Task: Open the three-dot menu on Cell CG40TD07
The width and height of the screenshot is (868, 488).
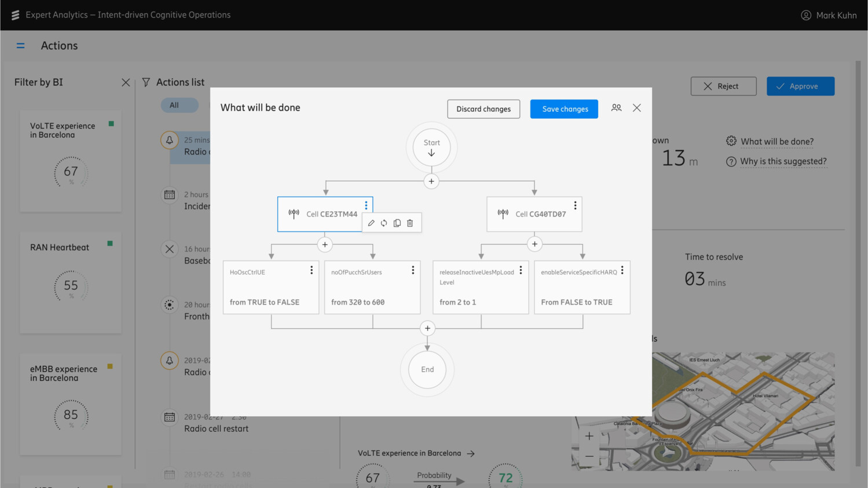Action: (x=575, y=205)
